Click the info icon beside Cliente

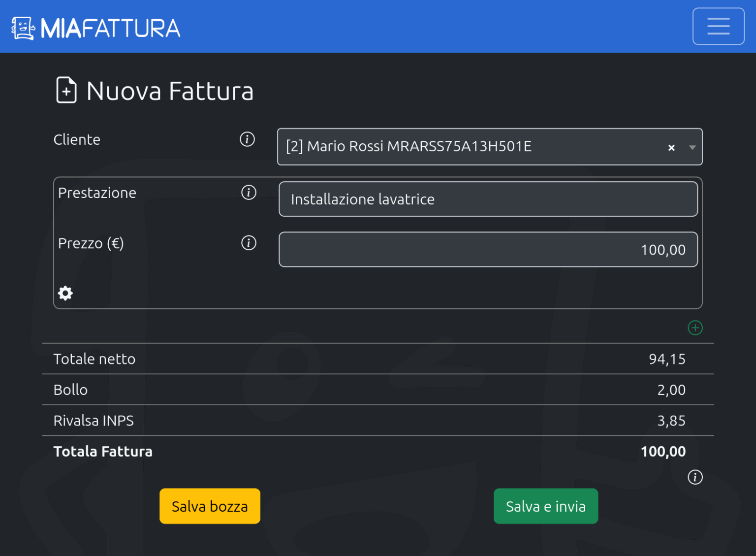[247, 140]
